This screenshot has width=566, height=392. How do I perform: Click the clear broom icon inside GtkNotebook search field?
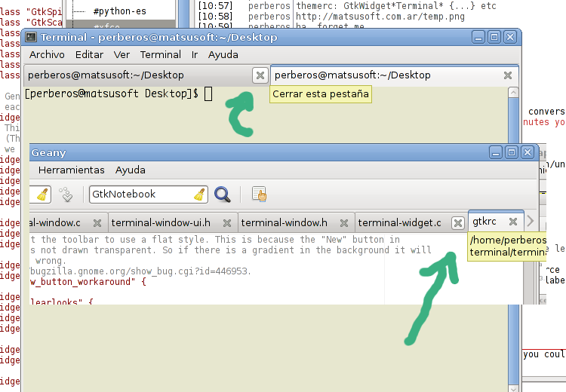[x=199, y=194]
